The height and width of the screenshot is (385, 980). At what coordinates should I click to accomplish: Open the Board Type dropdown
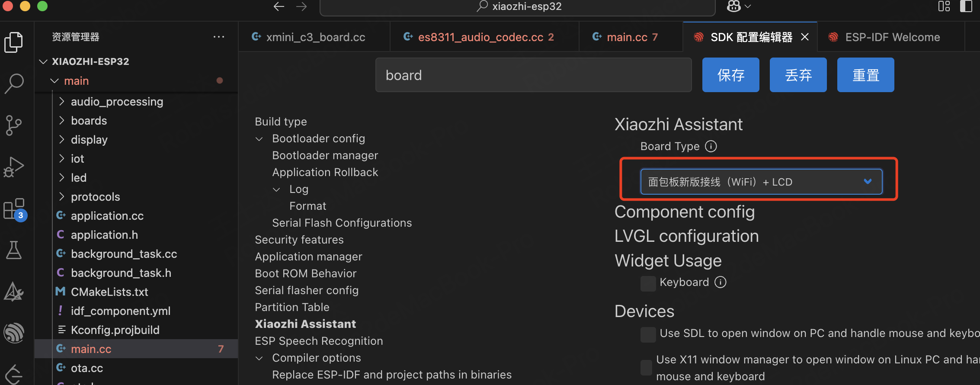point(761,182)
